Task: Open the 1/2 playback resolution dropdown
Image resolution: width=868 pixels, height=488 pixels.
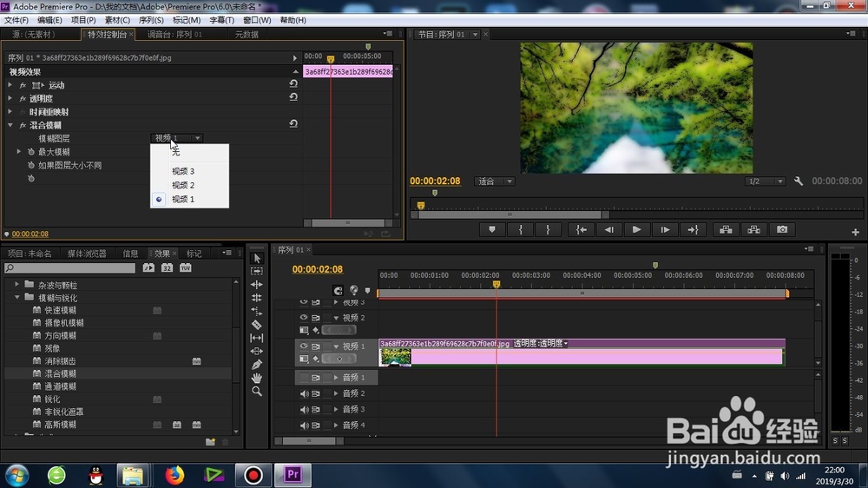Action: [765, 181]
